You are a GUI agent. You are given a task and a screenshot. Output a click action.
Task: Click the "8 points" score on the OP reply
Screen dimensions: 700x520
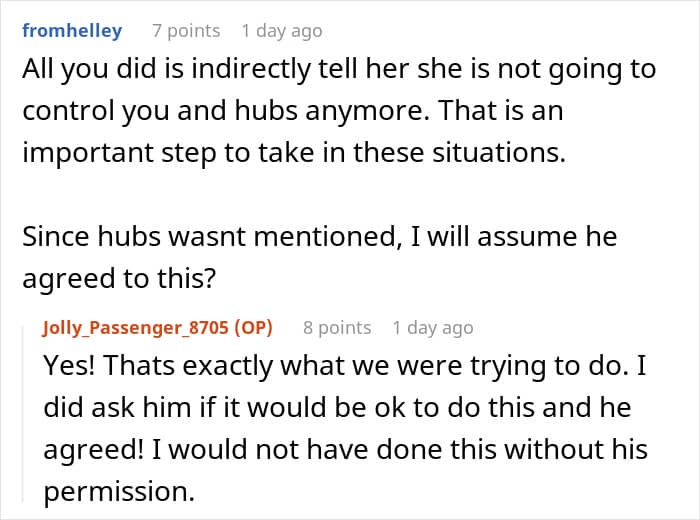pos(337,327)
